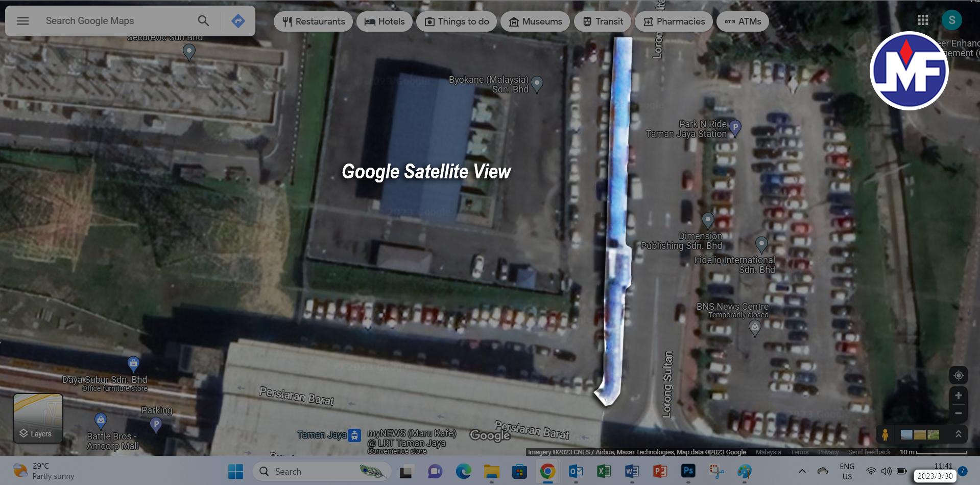Select the Hotels category chip
Image resolution: width=980 pixels, height=485 pixels.
[385, 21]
